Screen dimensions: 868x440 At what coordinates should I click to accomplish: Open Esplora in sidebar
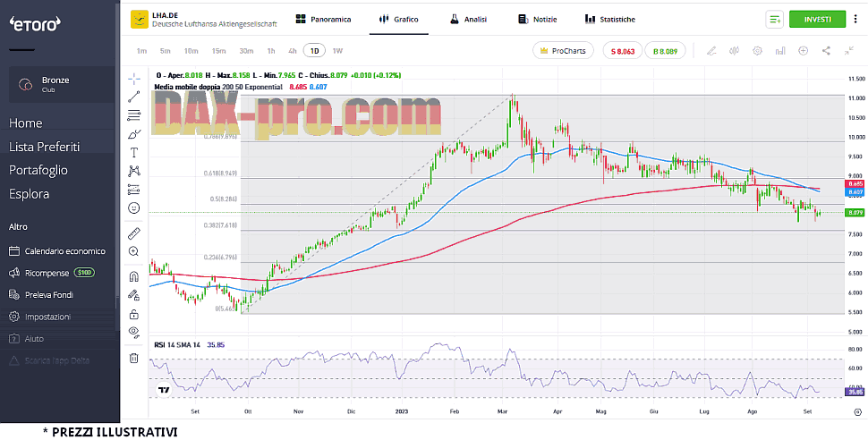pos(29,194)
